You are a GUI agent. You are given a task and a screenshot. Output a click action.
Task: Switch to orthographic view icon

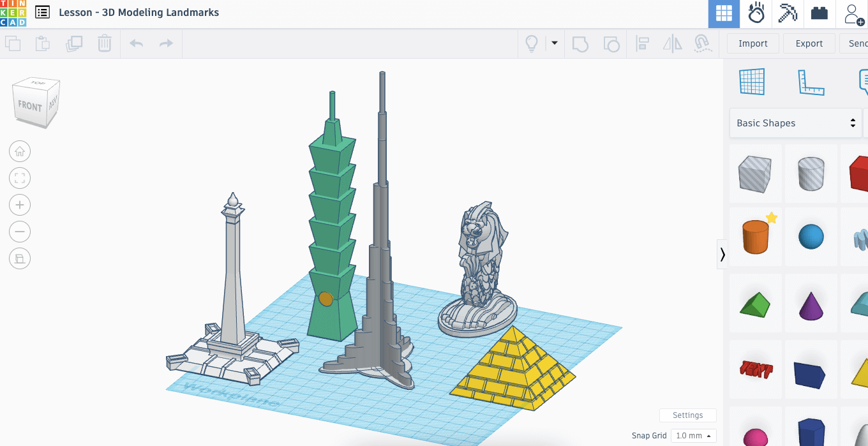click(20, 258)
